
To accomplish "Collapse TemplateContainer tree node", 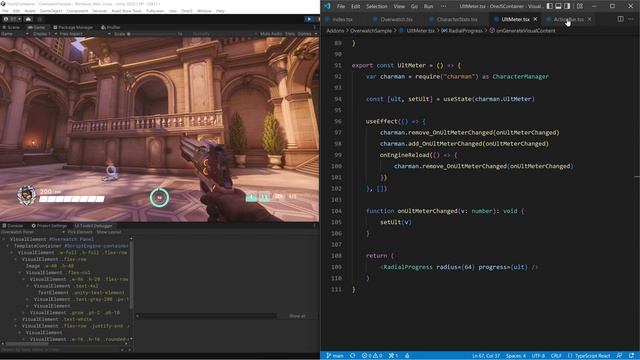I will tap(8, 246).
